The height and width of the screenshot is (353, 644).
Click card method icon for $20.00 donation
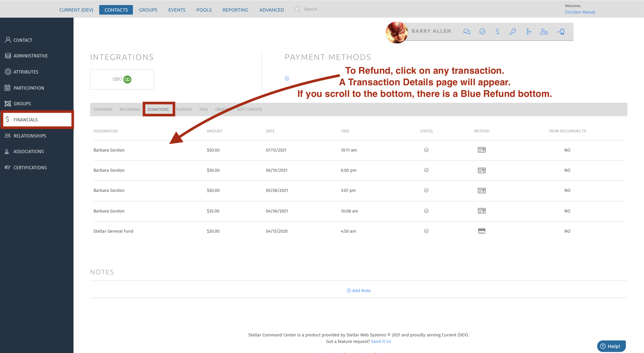pyautogui.click(x=481, y=231)
